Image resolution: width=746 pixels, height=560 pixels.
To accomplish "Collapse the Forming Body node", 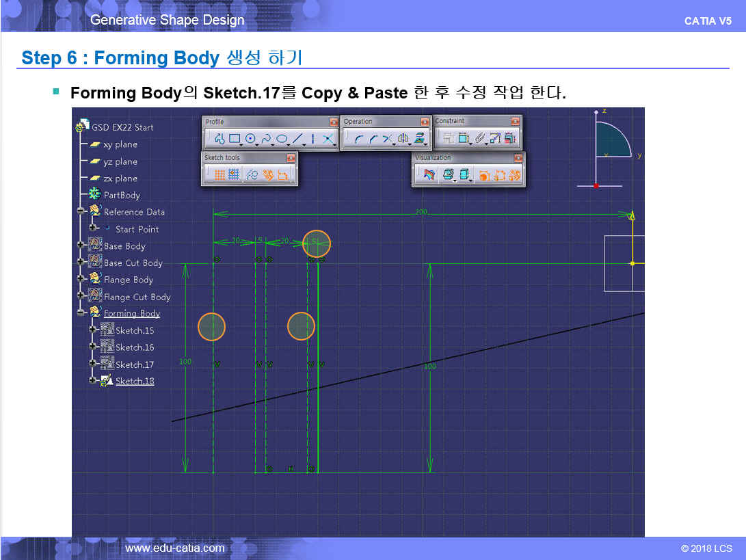I will 81,313.
